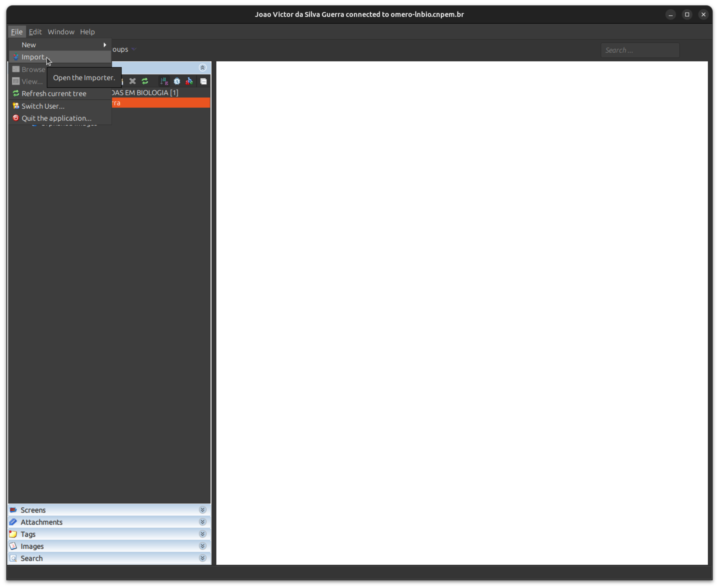Select Quit the application from the File menu
Screen dimensions: 719x588
click(x=56, y=118)
